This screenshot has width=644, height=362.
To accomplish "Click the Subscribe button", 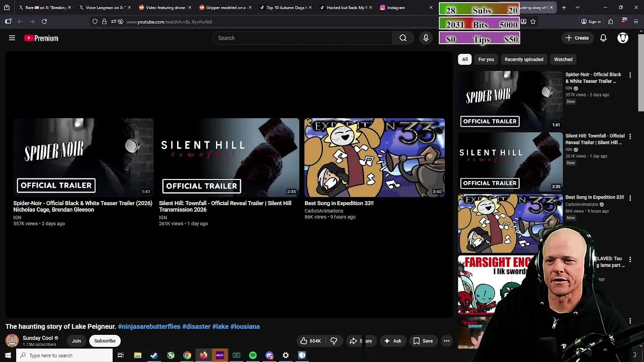I will tap(105, 341).
